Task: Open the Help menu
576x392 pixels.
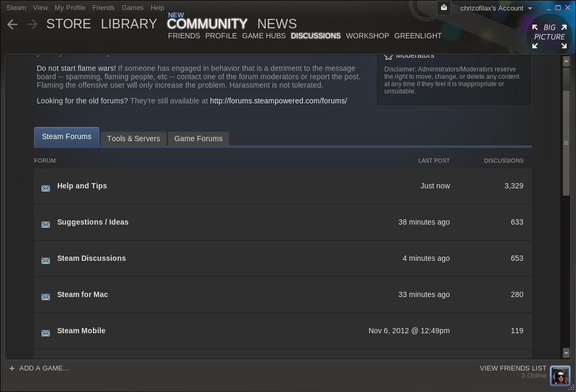Action: coord(157,8)
